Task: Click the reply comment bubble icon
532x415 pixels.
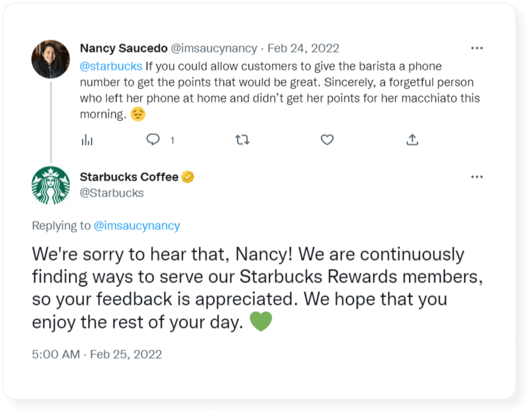Action: pos(153,140)
